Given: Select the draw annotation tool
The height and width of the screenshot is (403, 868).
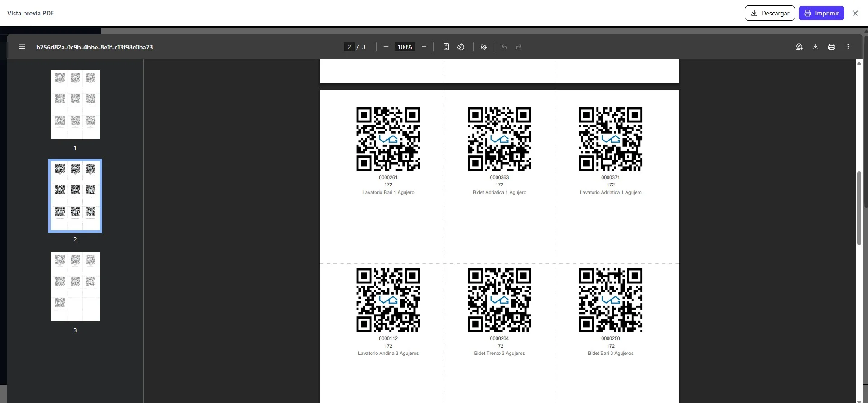Looking at the screenshot, I should click(484, 47).
